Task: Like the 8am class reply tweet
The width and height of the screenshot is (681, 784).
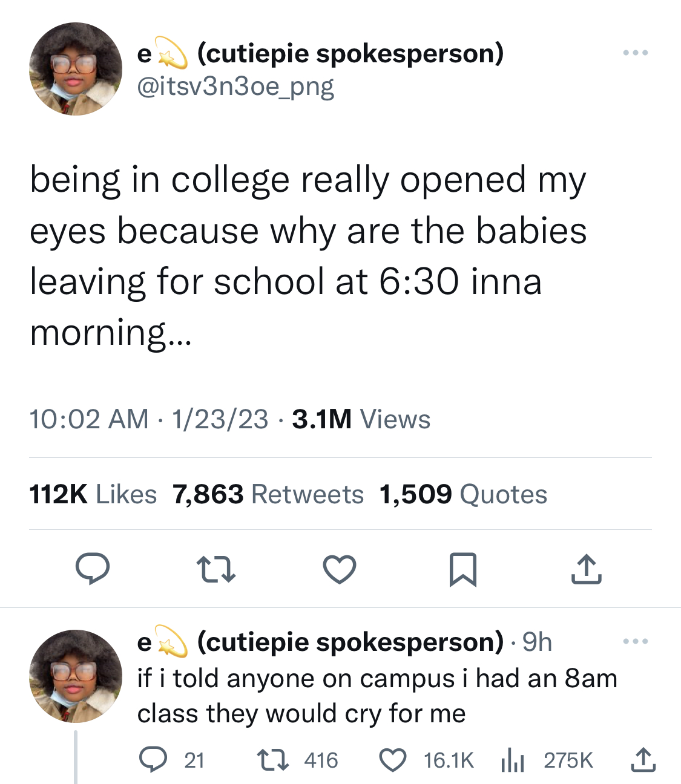Action: point(427,760)
